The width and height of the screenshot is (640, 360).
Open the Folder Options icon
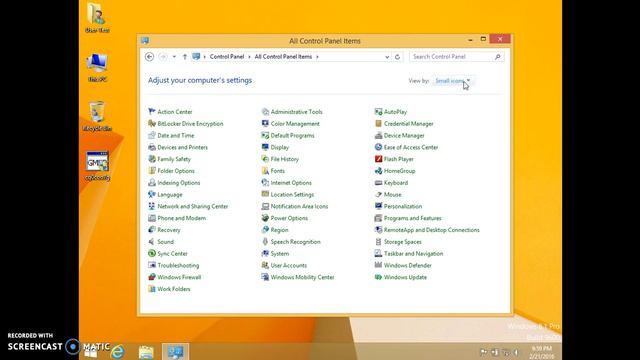tap(152, 171)
